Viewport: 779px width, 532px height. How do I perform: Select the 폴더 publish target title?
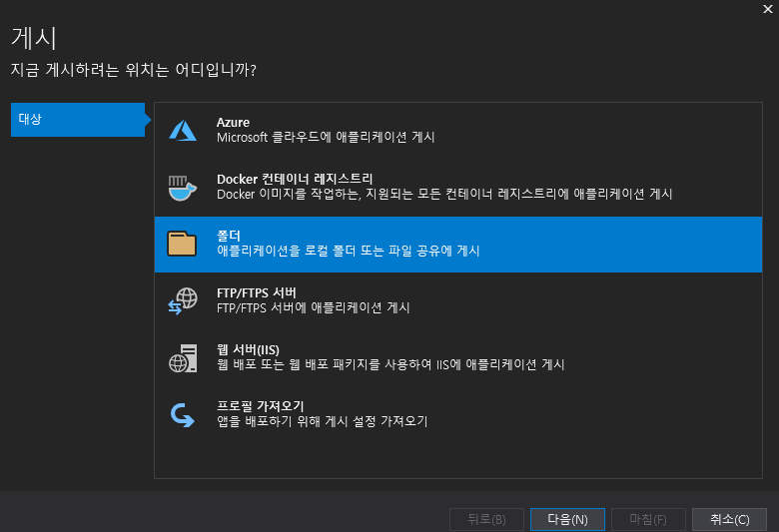pyautogui.click(x=229, y=236)
